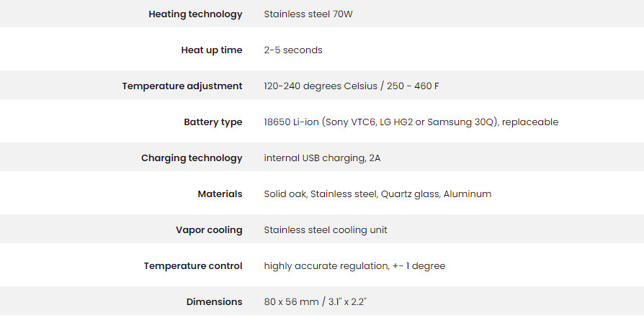Click the word 'replaceable' in battery row
Viewport: 644px width, 318px height.
(x=530, y=122)
